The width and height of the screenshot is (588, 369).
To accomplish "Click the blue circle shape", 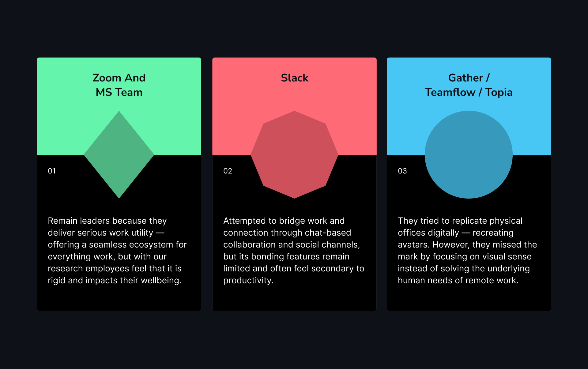I will [x=469, y=155].
